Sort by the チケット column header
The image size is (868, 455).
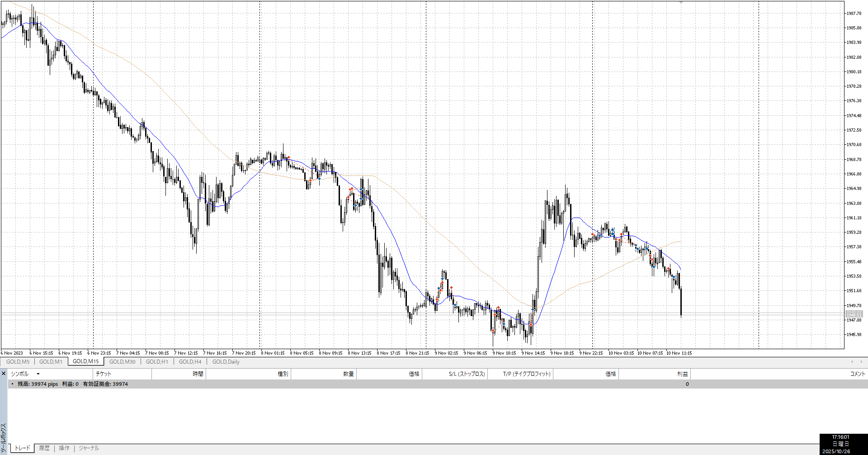click(104, 374)
